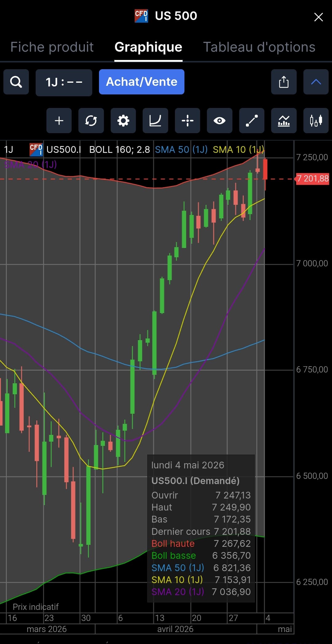Tap the Achat/Vente button

pyautogui.click(x=142, y=82)
